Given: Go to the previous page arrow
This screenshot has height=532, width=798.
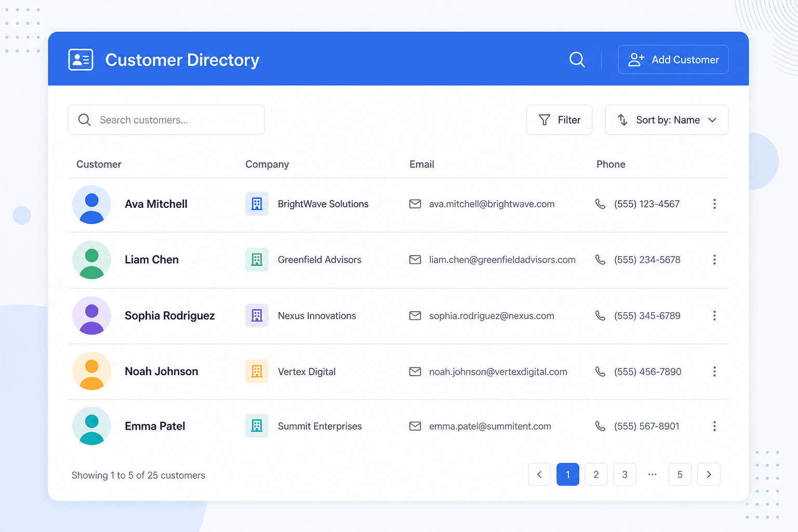Looking at the screenshot, I should pos(539,474).
